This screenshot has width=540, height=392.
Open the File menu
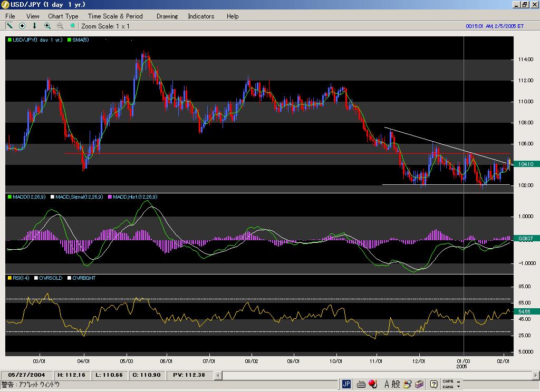tap(10, 16)
